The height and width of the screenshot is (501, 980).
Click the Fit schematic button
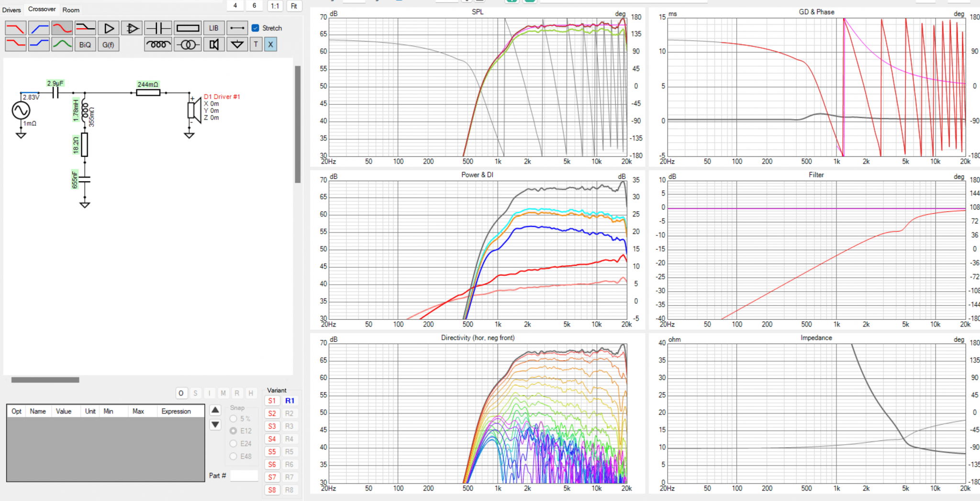[x=294, y=6]
